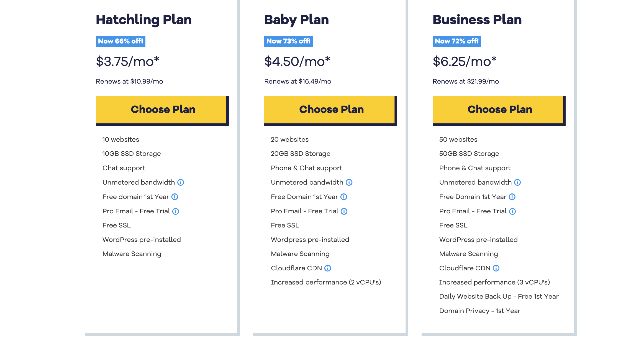Image resolution: width=644 pixels, height=339 pixels.
Task: Click the 'Now 66% off!' badge
Action: click(120, 41)
